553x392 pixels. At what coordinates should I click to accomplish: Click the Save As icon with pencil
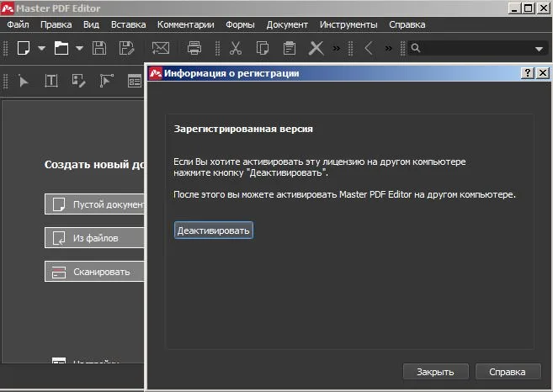coord(126,48)
